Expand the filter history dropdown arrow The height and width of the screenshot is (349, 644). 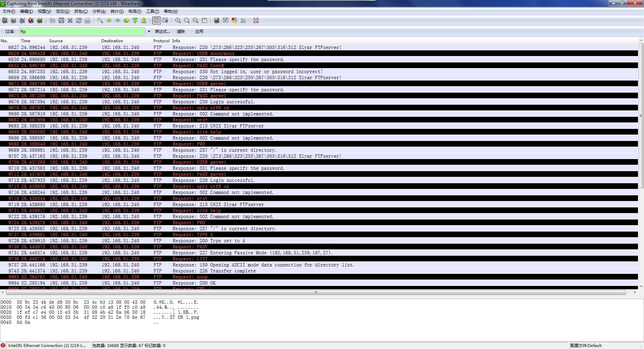click(149, 32)
